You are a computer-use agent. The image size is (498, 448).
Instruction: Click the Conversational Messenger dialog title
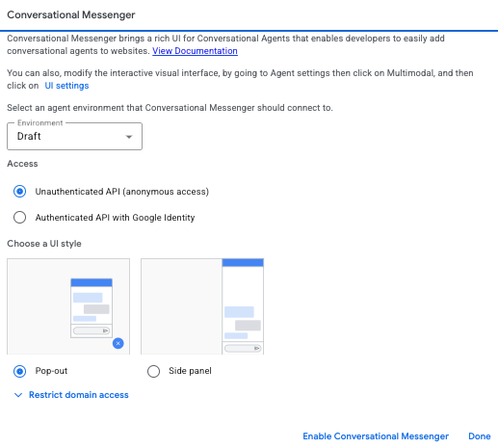click(71, 14)
